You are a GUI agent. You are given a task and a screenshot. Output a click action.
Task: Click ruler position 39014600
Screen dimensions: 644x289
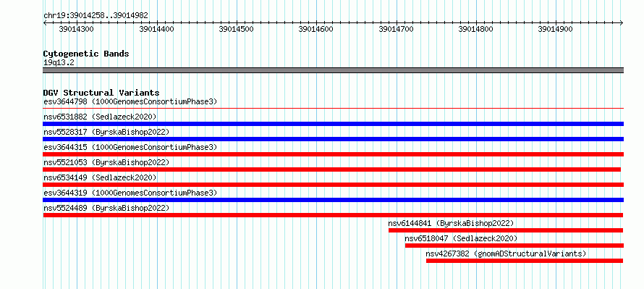point(316,29)
